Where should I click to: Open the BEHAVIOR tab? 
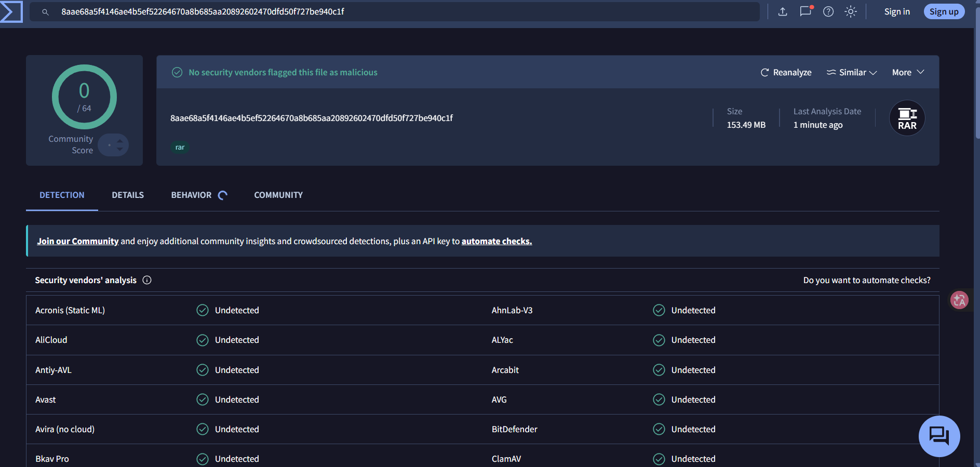pyautogui.click(x=191, y=195)
